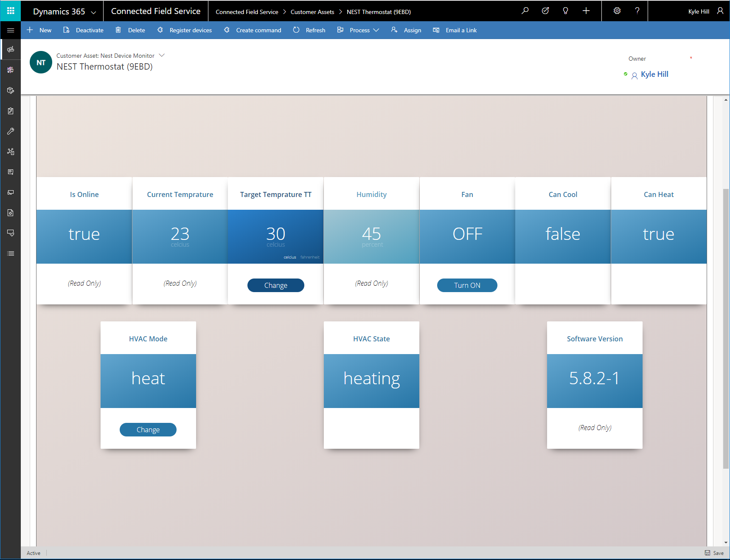Click the sidebar wrench icon

tap(11, 131)
